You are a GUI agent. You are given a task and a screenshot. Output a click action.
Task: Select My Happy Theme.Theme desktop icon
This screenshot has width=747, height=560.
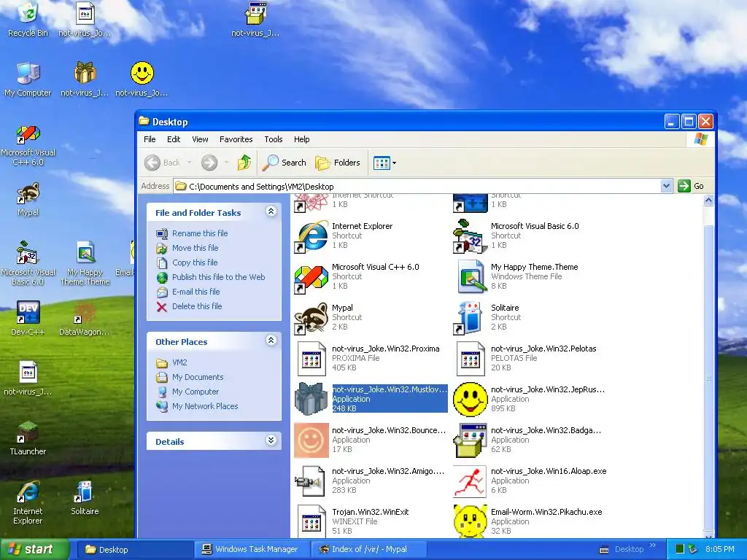tap(85, 262)
